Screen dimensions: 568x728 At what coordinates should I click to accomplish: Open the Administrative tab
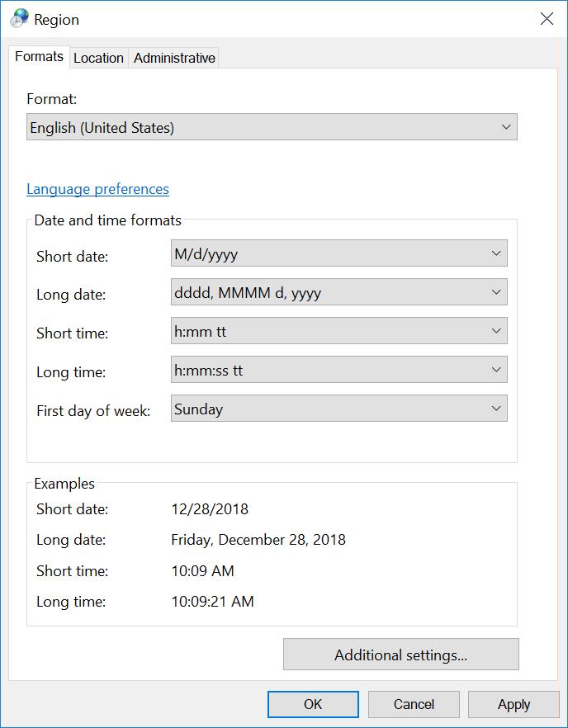pyautogui.click(x=174, y=58)
